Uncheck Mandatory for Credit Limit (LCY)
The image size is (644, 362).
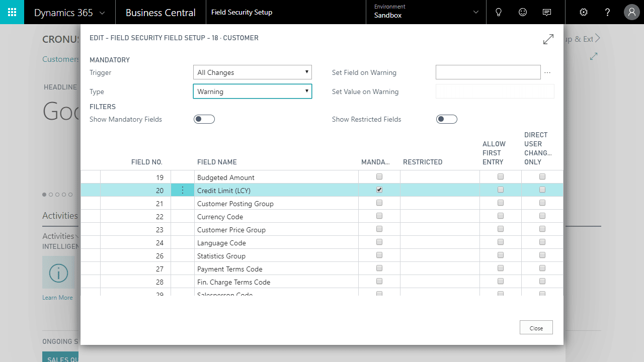(x=379, y=190)
